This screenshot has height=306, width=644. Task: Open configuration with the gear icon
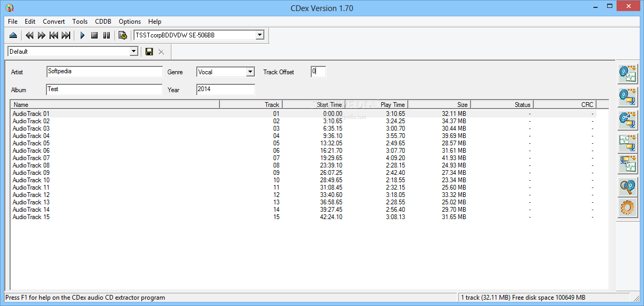coord(628,208)
